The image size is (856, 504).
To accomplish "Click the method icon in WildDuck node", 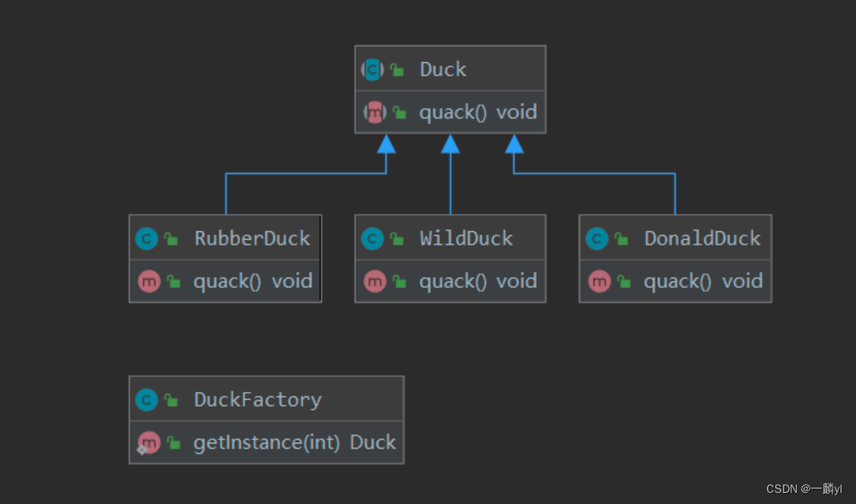I will [x=374, y=281].
